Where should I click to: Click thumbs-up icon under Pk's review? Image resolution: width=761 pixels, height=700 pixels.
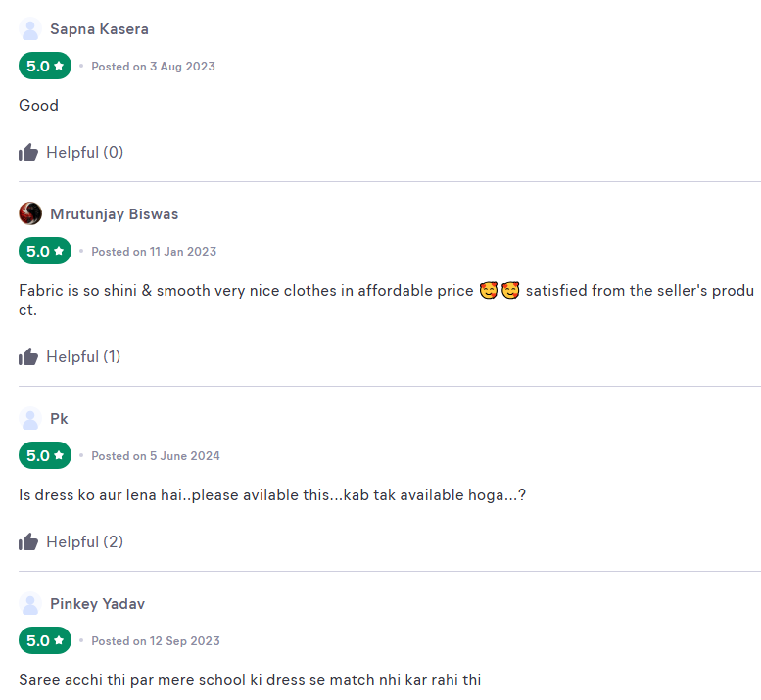(28, 541)
